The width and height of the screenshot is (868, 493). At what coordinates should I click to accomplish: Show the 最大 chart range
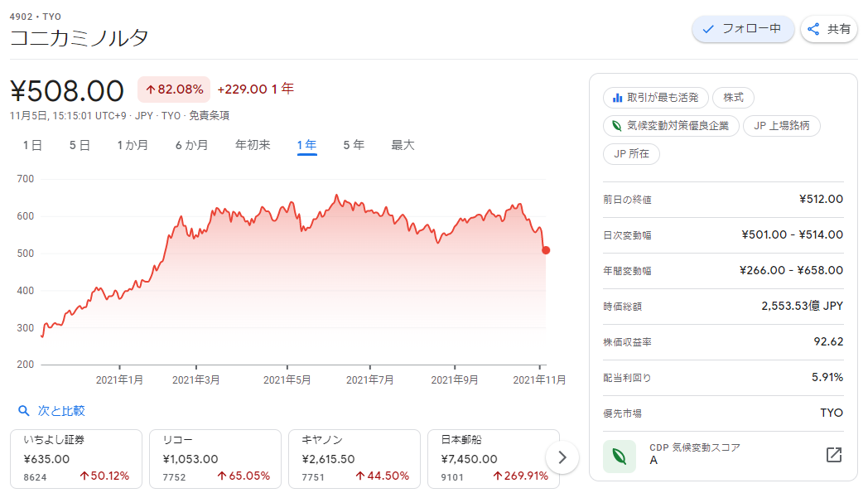tap(403, 145)
